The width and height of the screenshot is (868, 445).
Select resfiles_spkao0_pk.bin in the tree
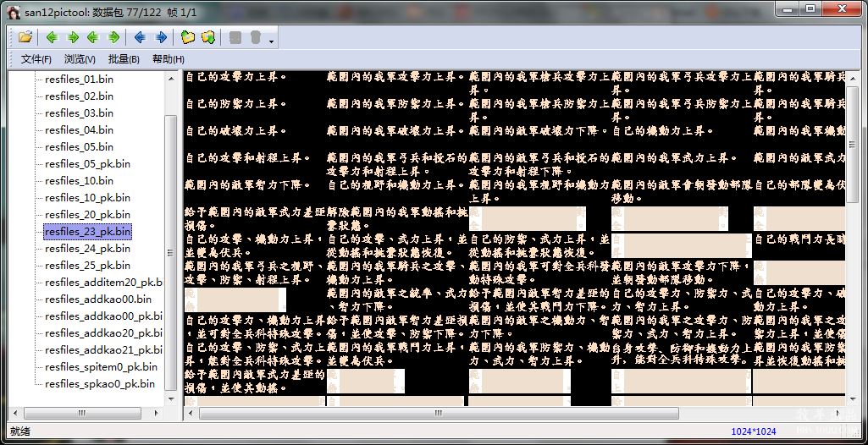tap(100, 383)
